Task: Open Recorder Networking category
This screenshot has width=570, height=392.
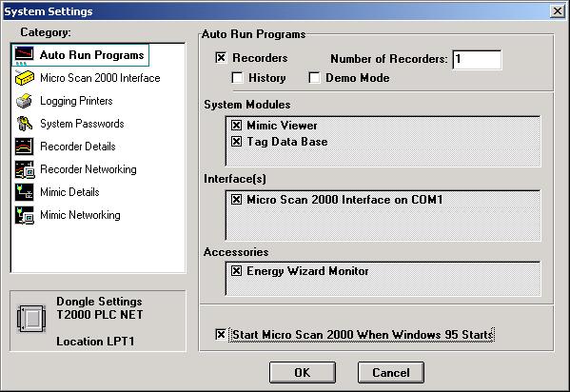Action: pos(88,169)
